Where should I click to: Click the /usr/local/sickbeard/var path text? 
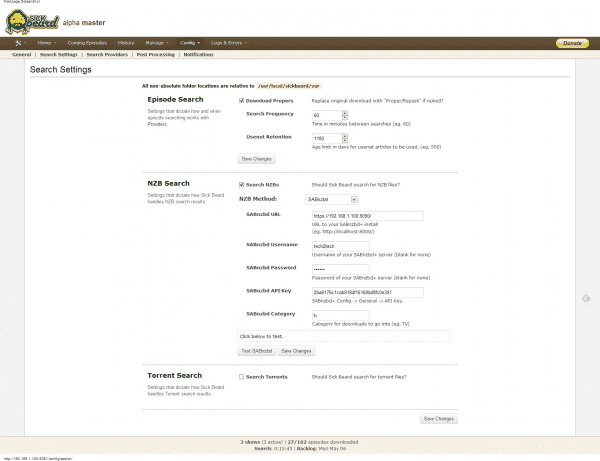point(289,86)
